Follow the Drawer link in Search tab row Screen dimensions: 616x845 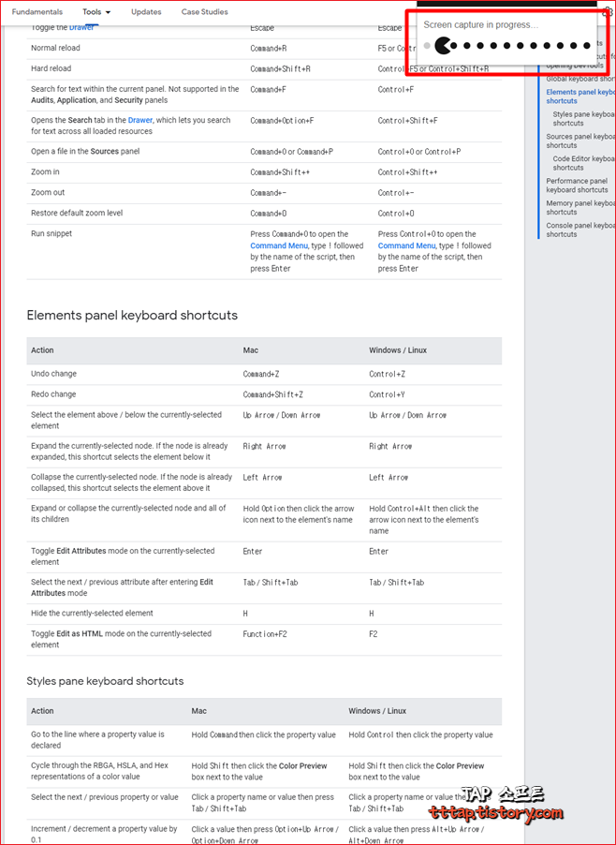(140, 120)
